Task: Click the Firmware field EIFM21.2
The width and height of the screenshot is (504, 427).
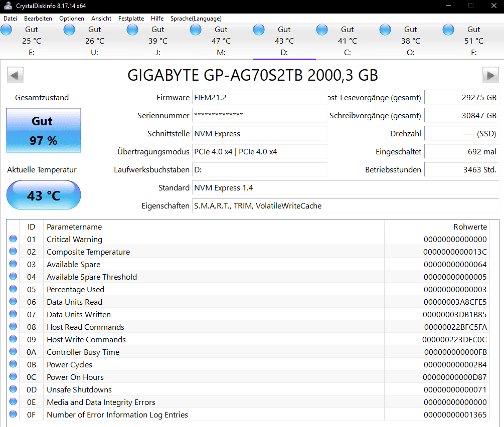Action: [x=260, y=97]
